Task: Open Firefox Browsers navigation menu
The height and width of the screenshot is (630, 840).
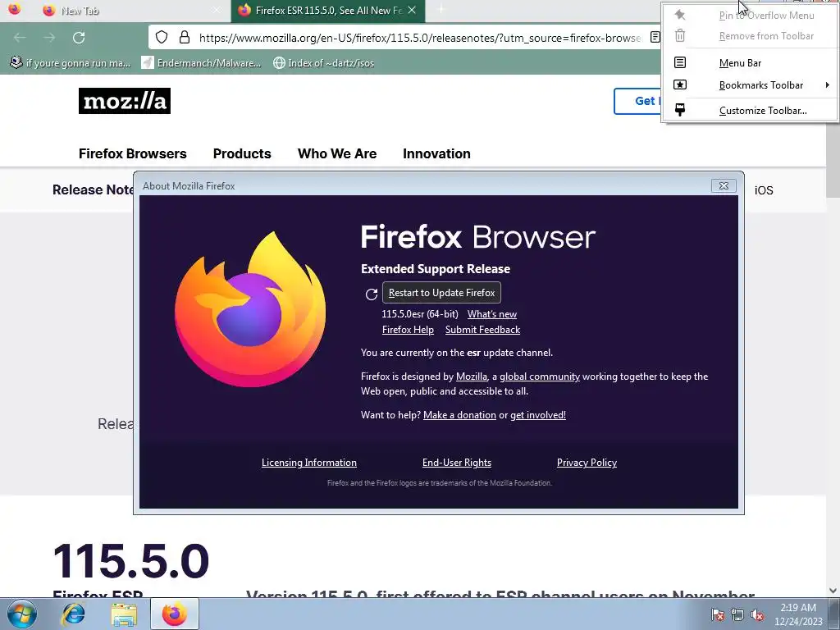Action: click(x=132, y=153)
